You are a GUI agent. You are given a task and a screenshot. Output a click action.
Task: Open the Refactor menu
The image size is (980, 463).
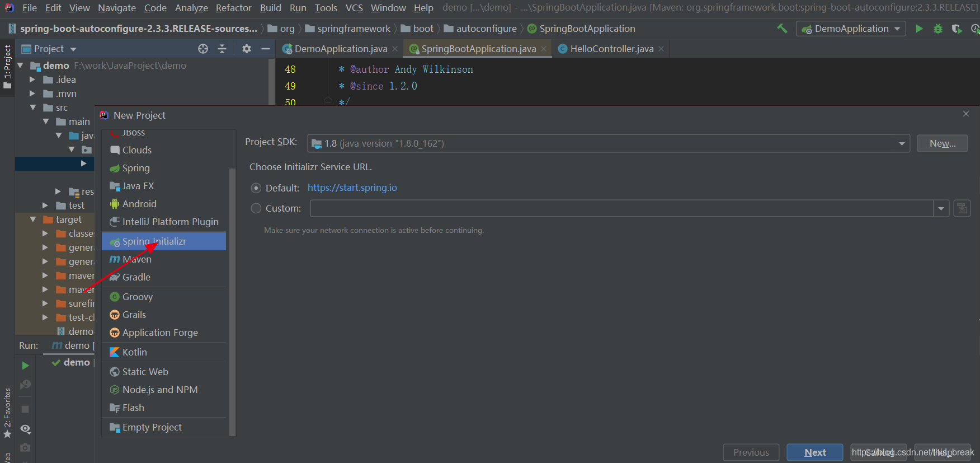tap(234, 8)
